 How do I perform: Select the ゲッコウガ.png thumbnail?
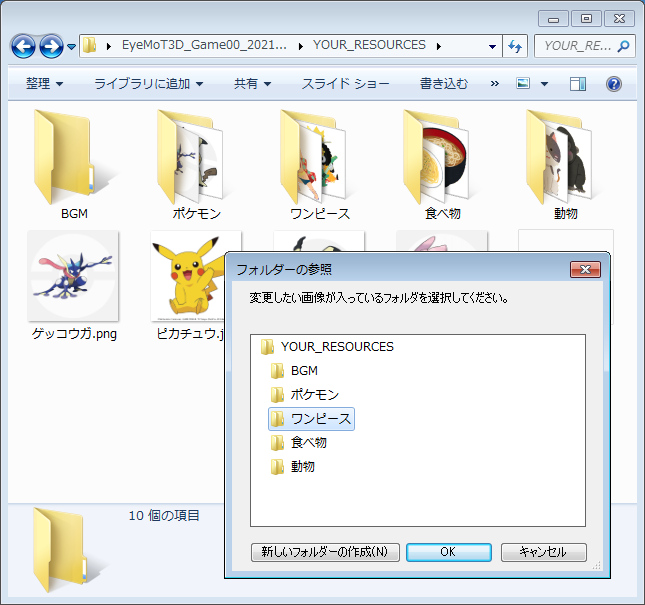73,276
